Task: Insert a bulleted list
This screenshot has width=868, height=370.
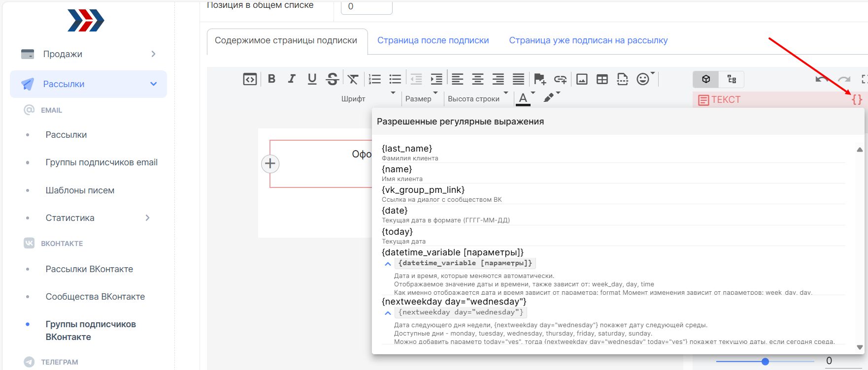Action: pyautogui.click(x=395, y=79)
